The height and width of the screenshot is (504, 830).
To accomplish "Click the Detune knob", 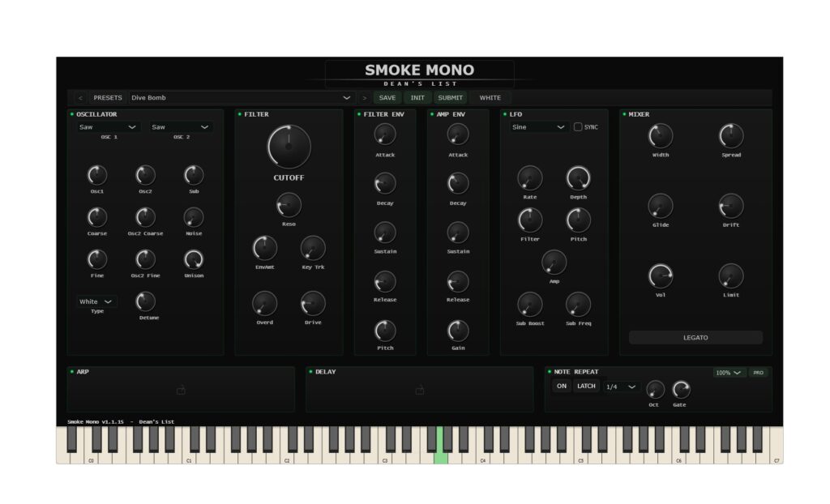I will 146,301.
